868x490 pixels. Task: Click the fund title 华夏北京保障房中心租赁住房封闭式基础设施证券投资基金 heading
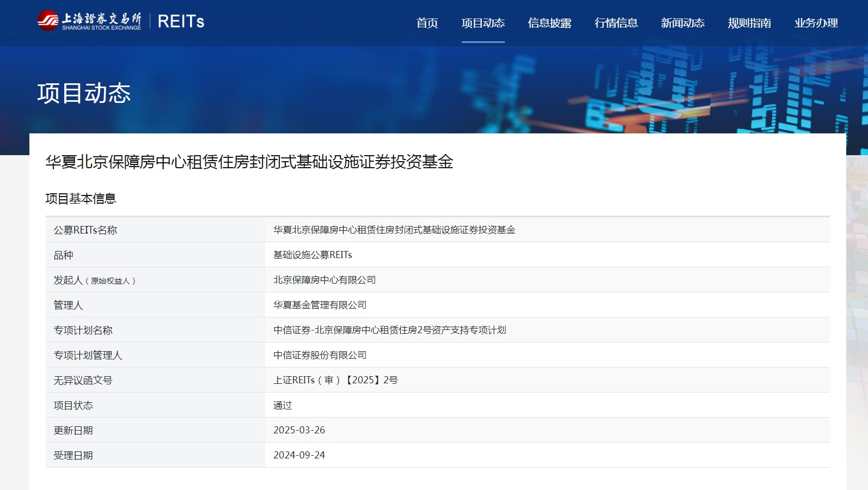tap(249, 162)
